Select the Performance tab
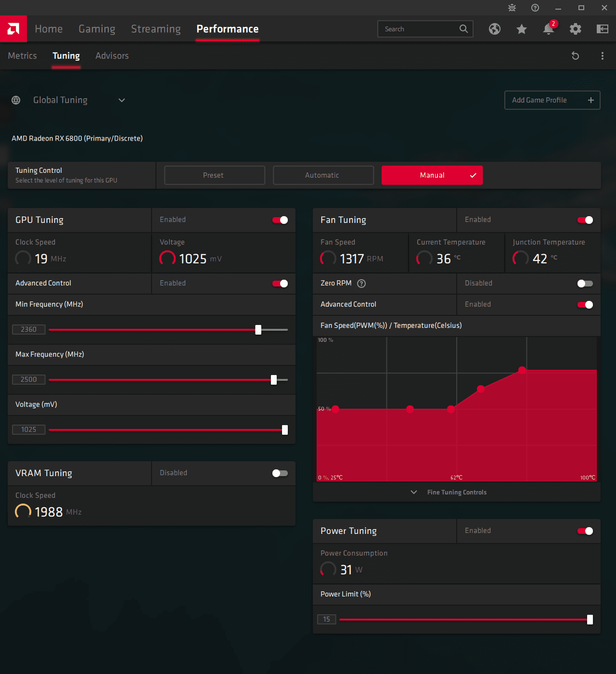 click(228, 29)
